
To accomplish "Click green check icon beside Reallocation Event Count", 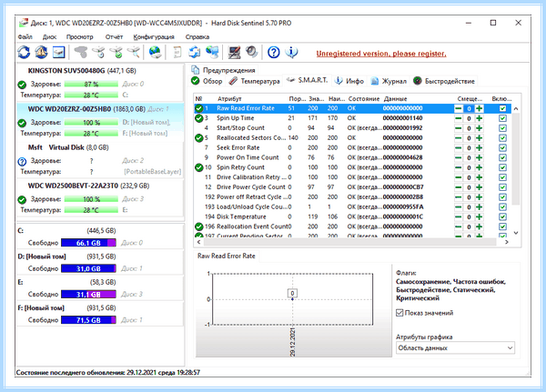I will (198, 227).
